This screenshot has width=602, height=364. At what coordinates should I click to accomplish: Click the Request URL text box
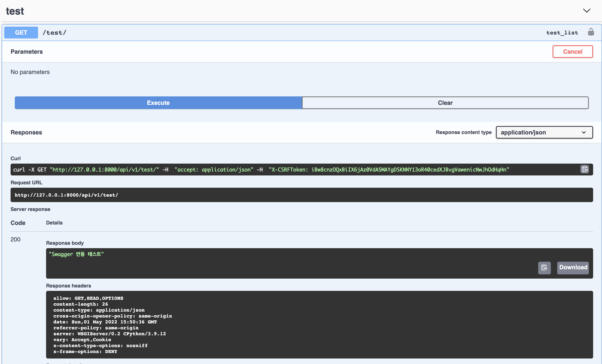click(x=301, y=195)
